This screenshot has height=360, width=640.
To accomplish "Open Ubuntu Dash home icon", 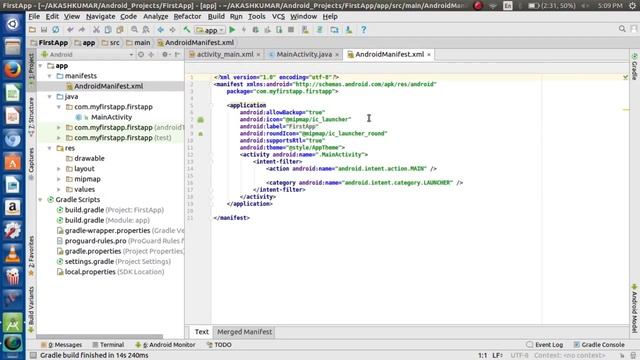I will (12, 24).
